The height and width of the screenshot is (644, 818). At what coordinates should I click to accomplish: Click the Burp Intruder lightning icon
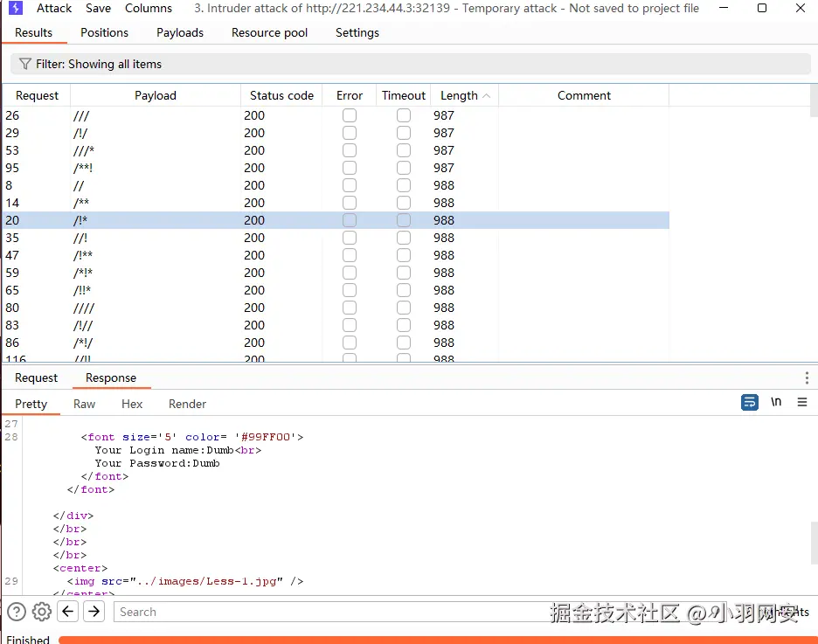17,8
